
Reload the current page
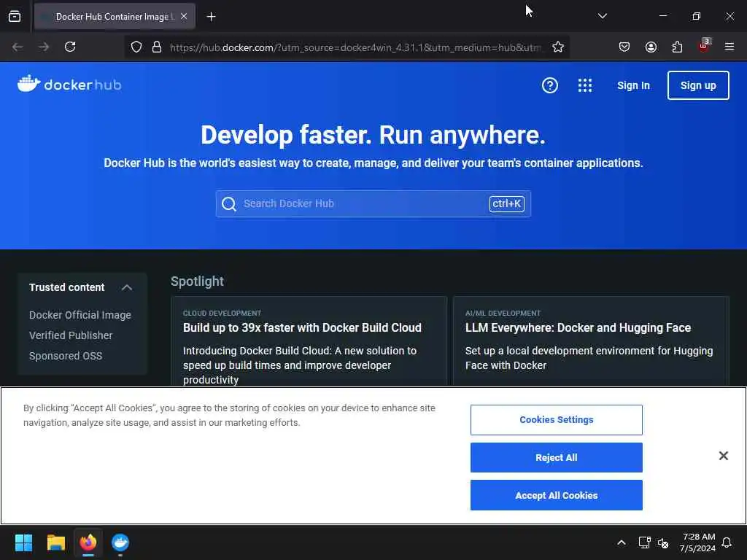tap(70, 47)
